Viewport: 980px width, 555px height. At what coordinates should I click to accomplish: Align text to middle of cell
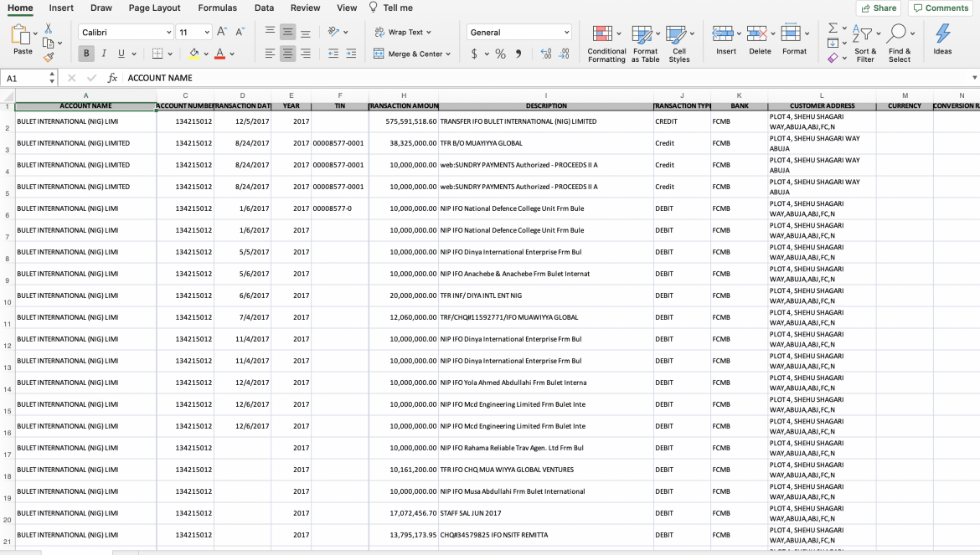tap(287, 32)
